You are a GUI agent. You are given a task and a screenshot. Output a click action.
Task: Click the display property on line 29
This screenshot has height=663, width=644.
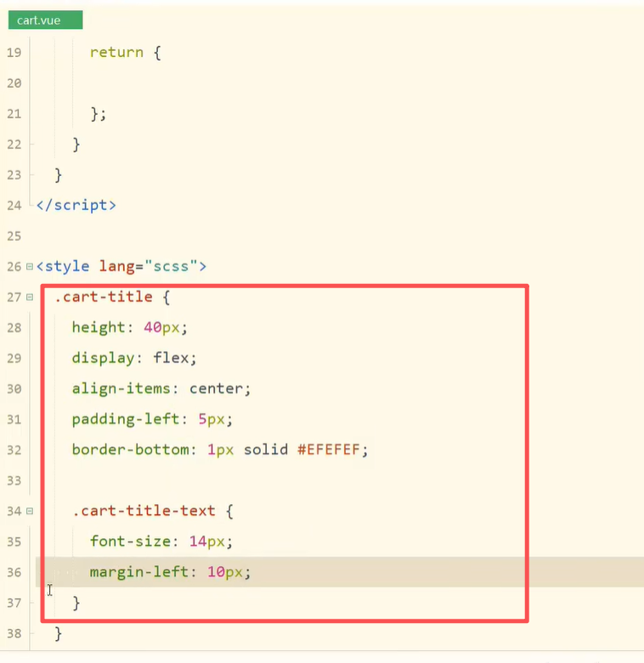pos(103,358)
